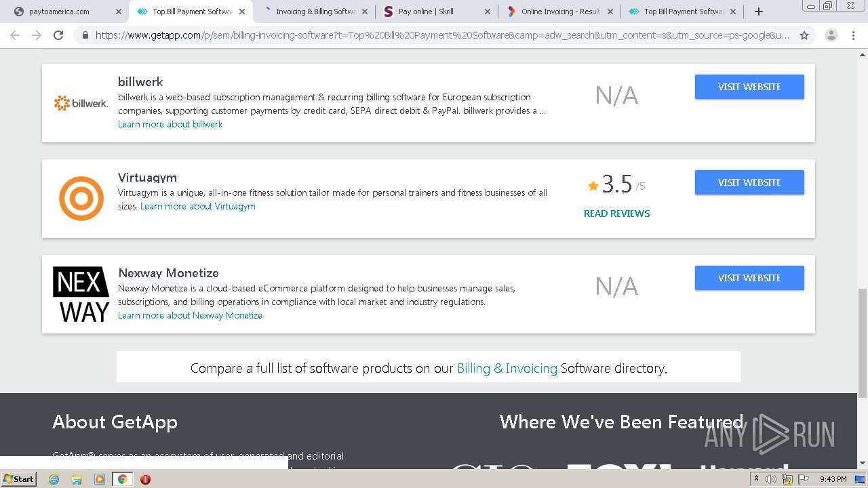Viewport: 868px width, 488px height.
Task: Reload the current page
Action: (x=58, y=35)
